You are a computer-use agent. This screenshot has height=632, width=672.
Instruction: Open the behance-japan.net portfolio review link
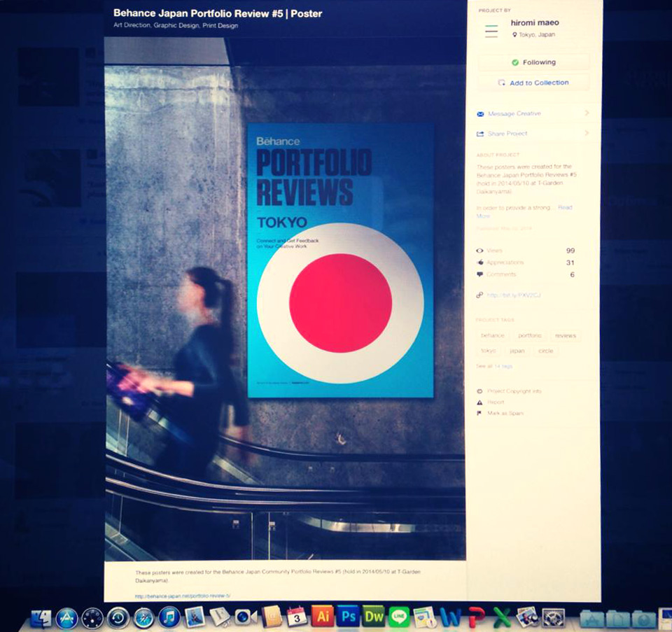point(183,596)
